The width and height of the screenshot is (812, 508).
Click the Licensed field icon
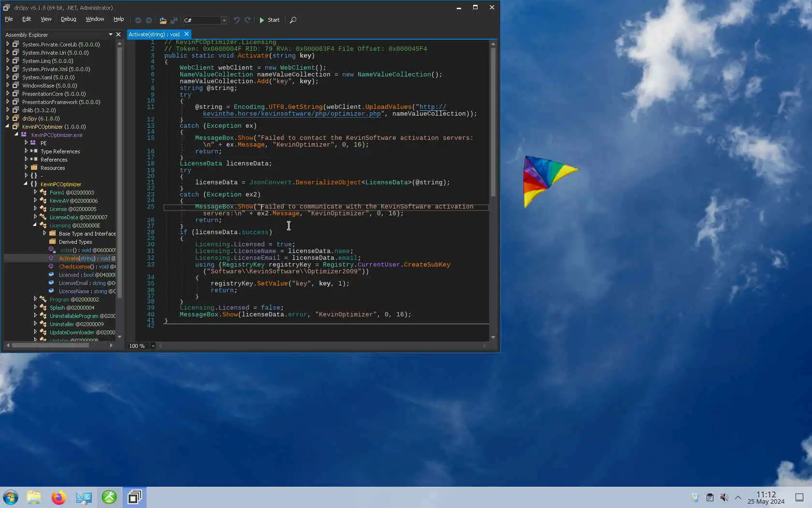(51, 274)
